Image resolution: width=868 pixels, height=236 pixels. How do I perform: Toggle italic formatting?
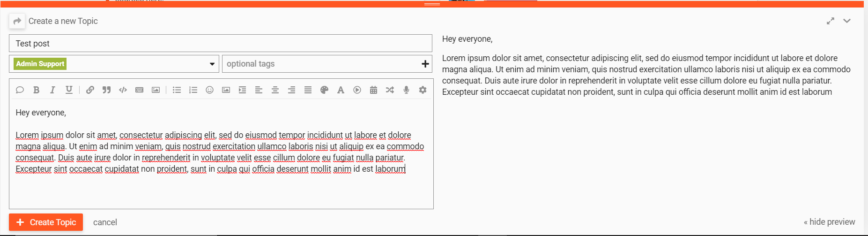[x=52, y=90]
